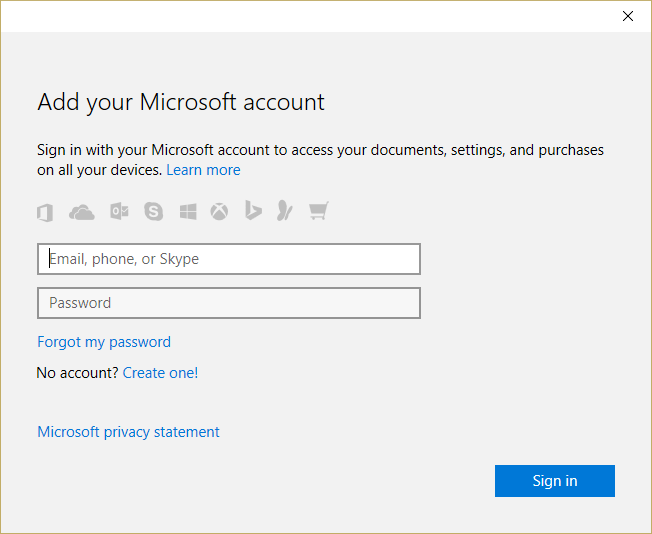Click the MSN butterfly icon

pyautogui.click(x=285, y=212)
